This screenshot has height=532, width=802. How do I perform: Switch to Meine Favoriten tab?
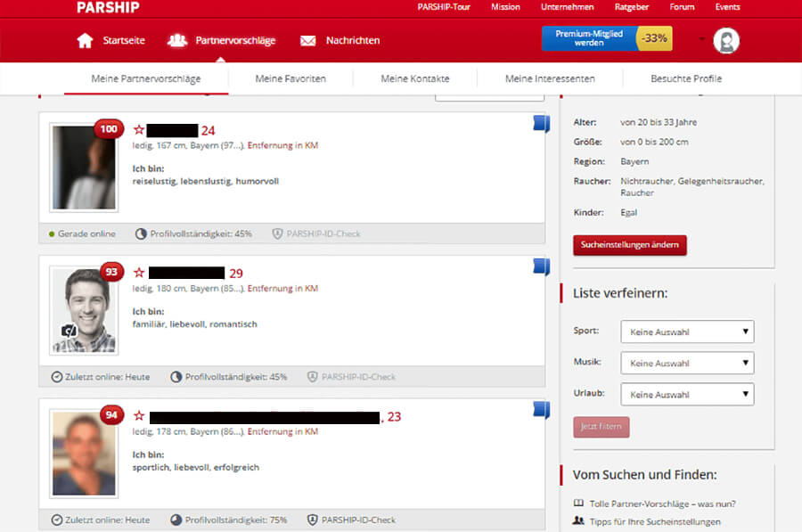(291, 78)
